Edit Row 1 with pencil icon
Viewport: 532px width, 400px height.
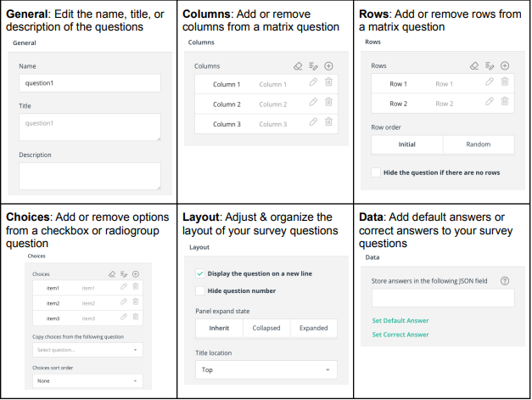tap(490, 82)
